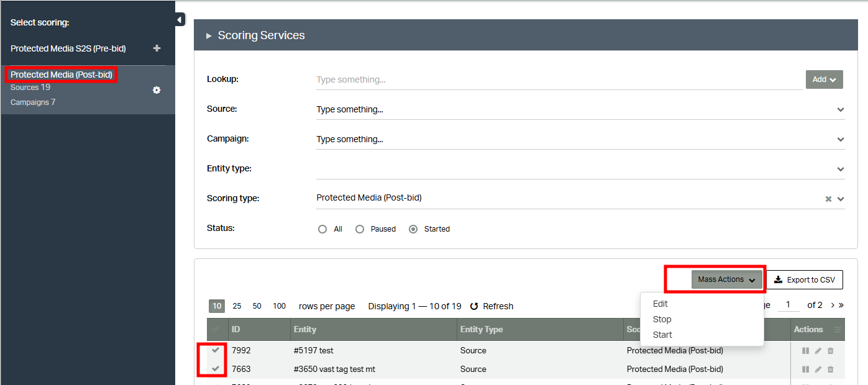The image size is (868, 385).
Task: Toggle select-all checkbox in table header
Action: (216, 329)
